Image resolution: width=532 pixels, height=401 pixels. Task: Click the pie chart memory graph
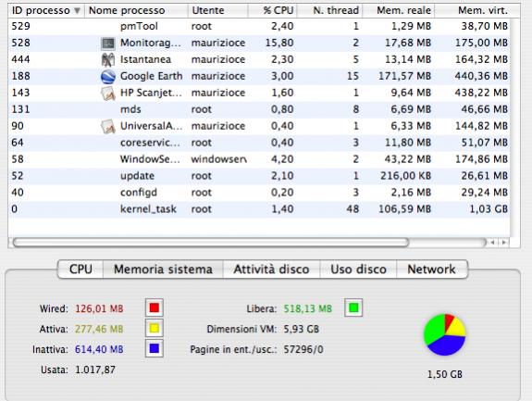coord(445,335)
